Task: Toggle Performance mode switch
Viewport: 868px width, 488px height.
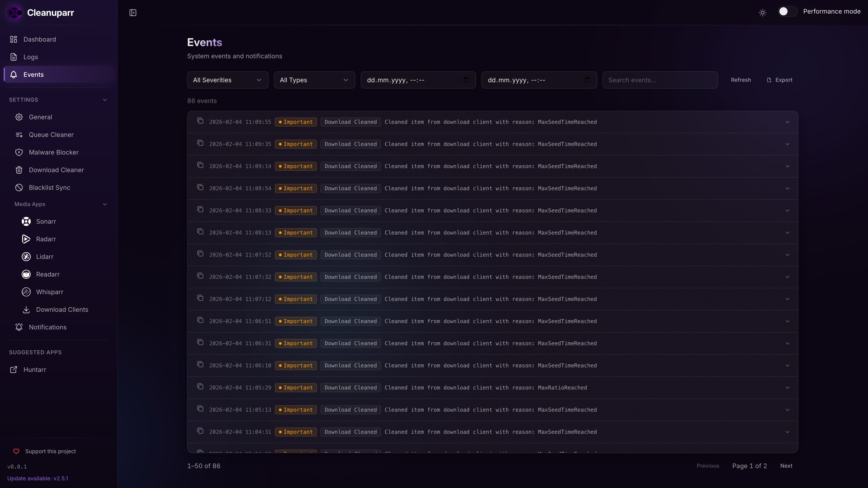Action: [x=788, y=12]
